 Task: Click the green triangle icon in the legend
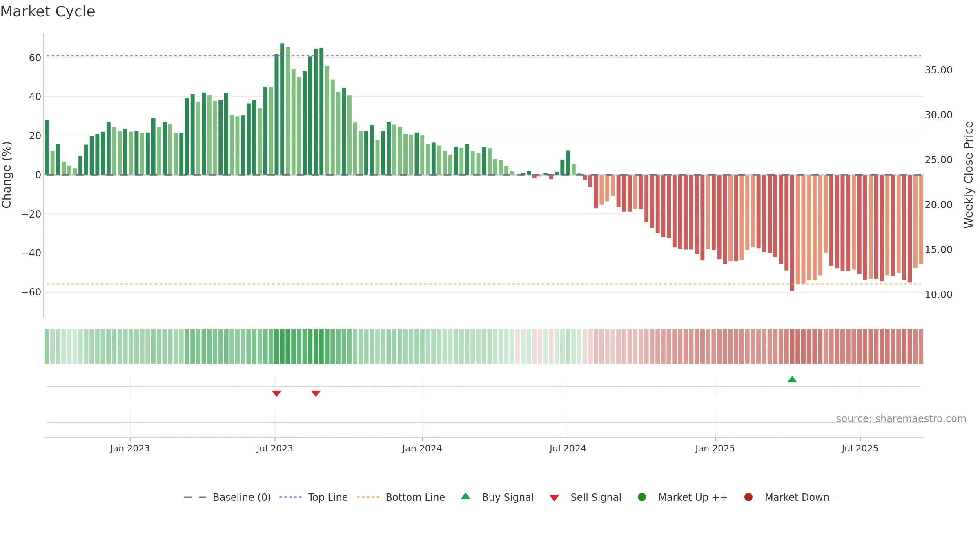point(465,496)
